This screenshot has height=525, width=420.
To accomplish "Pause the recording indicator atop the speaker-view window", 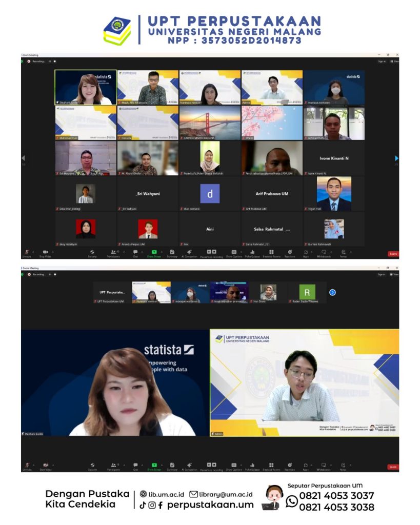I will (x=50, y=274).
